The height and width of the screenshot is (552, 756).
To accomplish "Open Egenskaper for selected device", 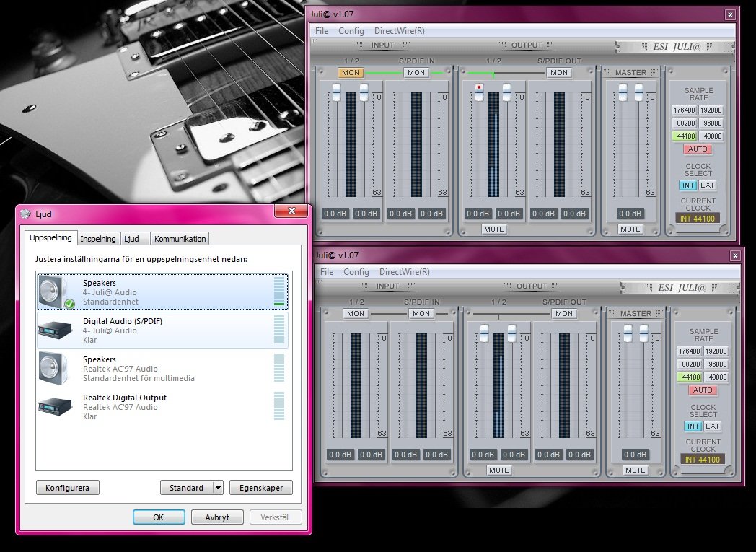I will 261,487.
